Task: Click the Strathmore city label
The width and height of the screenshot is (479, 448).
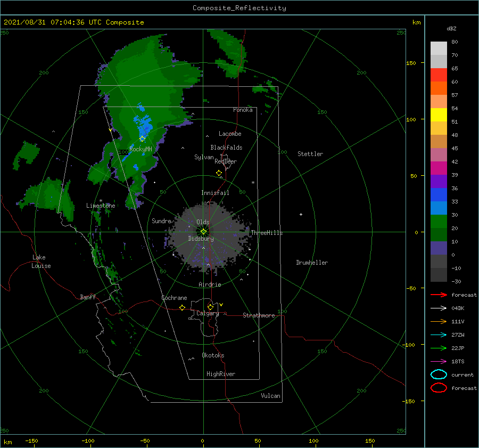Action: coord(259,315)
